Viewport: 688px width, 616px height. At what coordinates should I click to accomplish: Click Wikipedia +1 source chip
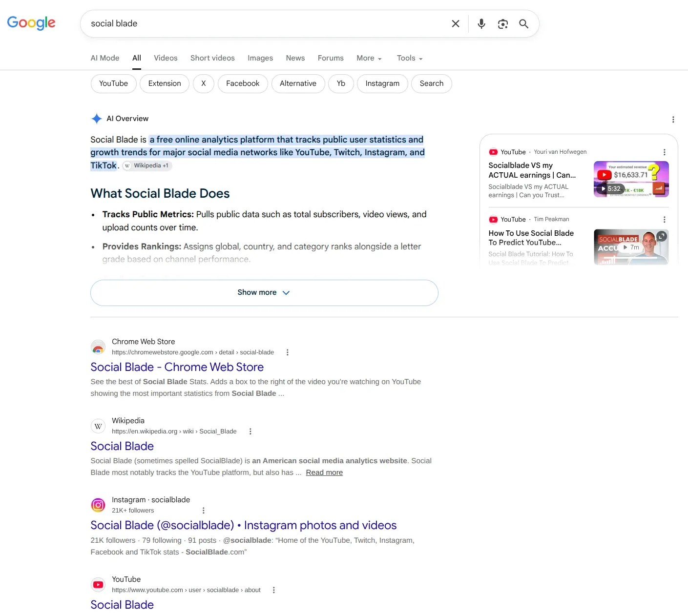[147, 165]
